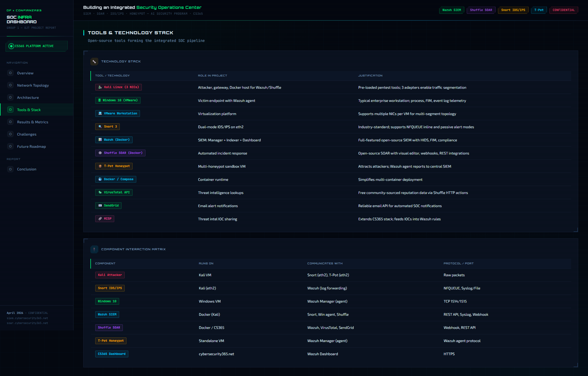This screenshot has width=588, height=376.
Task: Click the Role in Project column header
Action: (213, 76)
